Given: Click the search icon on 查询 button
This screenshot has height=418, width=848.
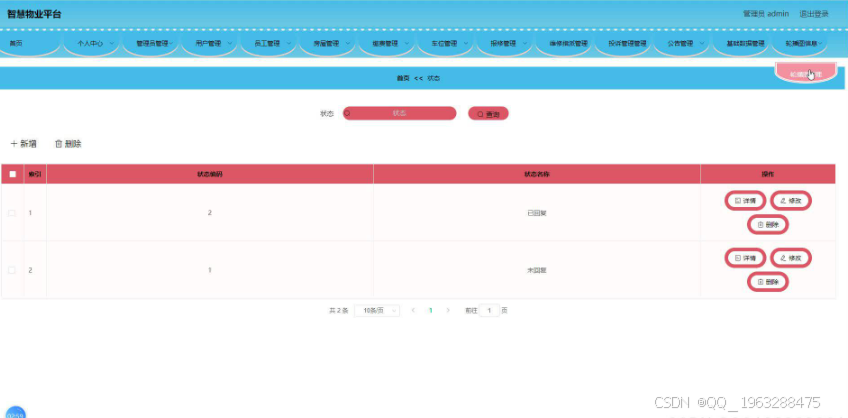Looking at the screenshot, I should pyautogui.click(x=480, y=114).
